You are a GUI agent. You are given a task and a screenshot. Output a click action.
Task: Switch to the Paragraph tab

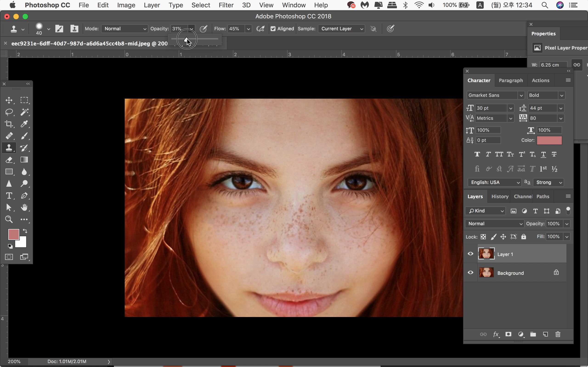511,80
